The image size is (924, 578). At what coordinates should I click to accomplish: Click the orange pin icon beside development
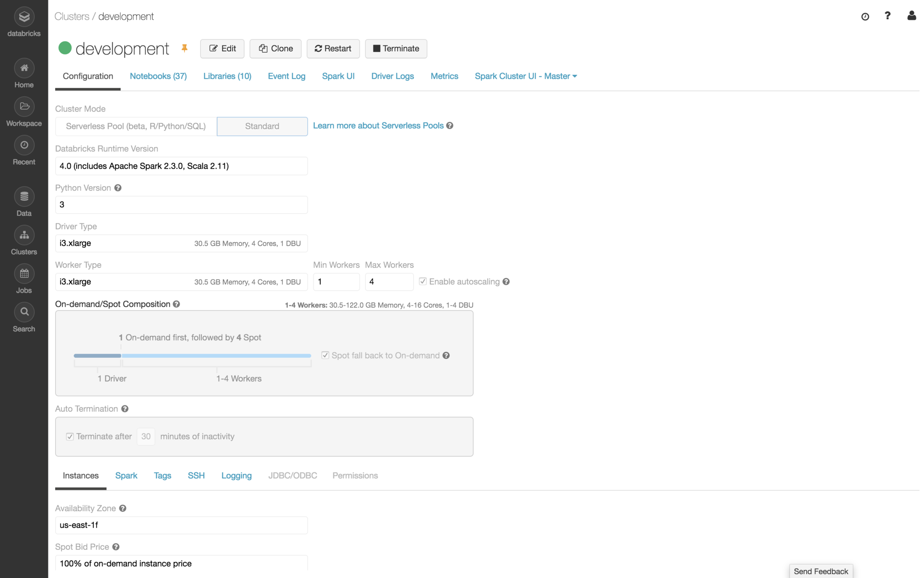184,48
